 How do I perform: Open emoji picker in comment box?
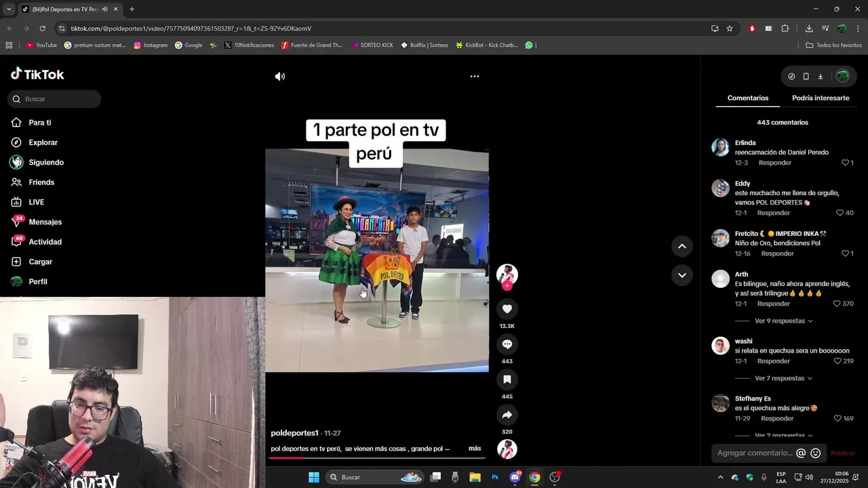coord(816,453)
